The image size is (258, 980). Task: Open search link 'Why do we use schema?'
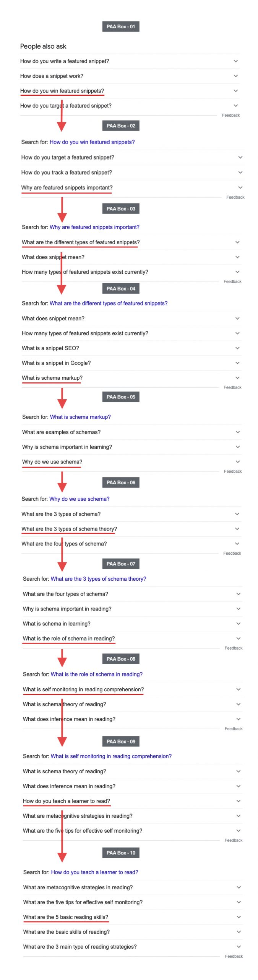click(x=80, y=499)
